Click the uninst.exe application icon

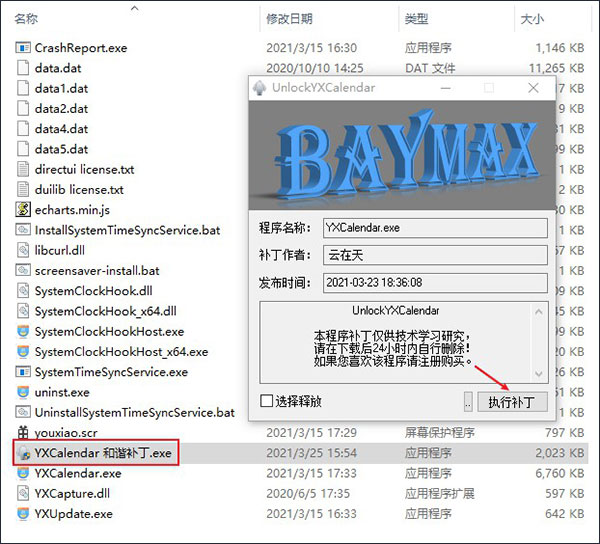23,392
